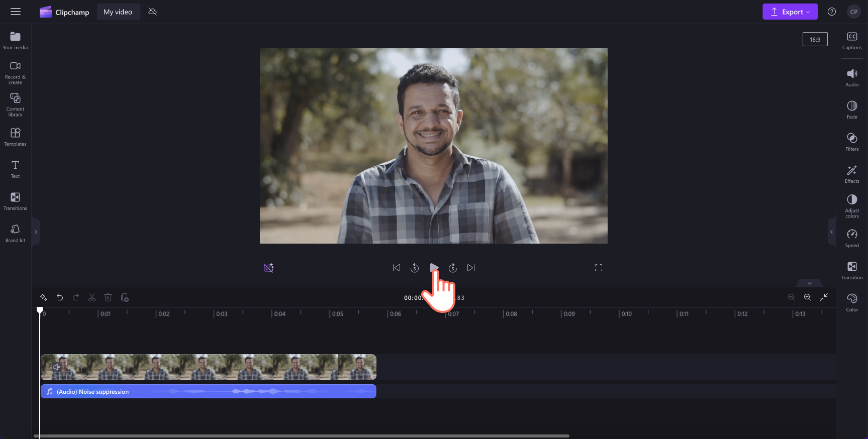The width and height of the screenshot is (868, 439).
Task: Click the horizontal timeline scrollbar
Action: coord(302,436)
